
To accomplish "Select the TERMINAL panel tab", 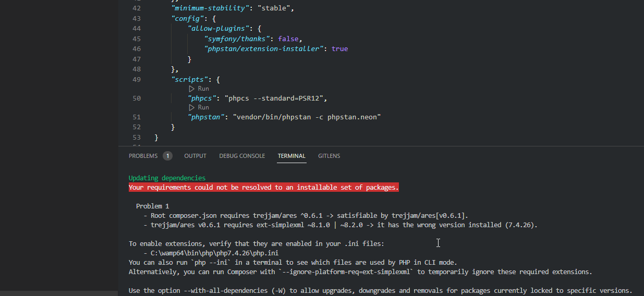I will click(x=291, y=156).
